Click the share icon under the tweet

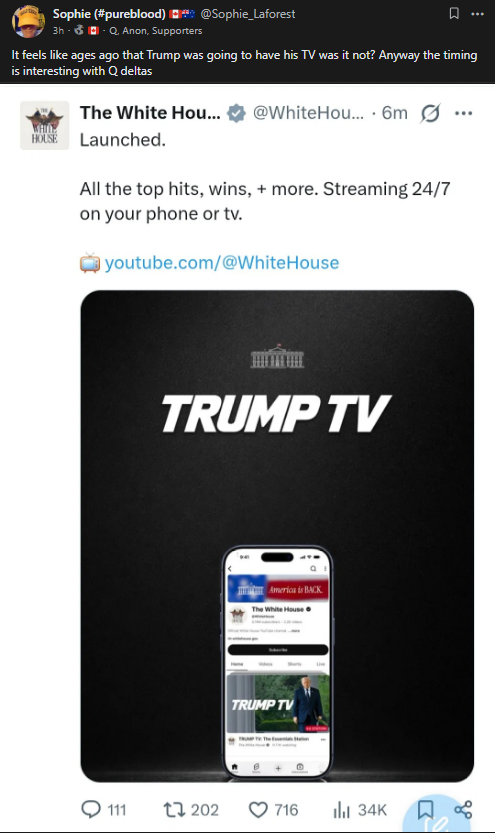point(463,810)
